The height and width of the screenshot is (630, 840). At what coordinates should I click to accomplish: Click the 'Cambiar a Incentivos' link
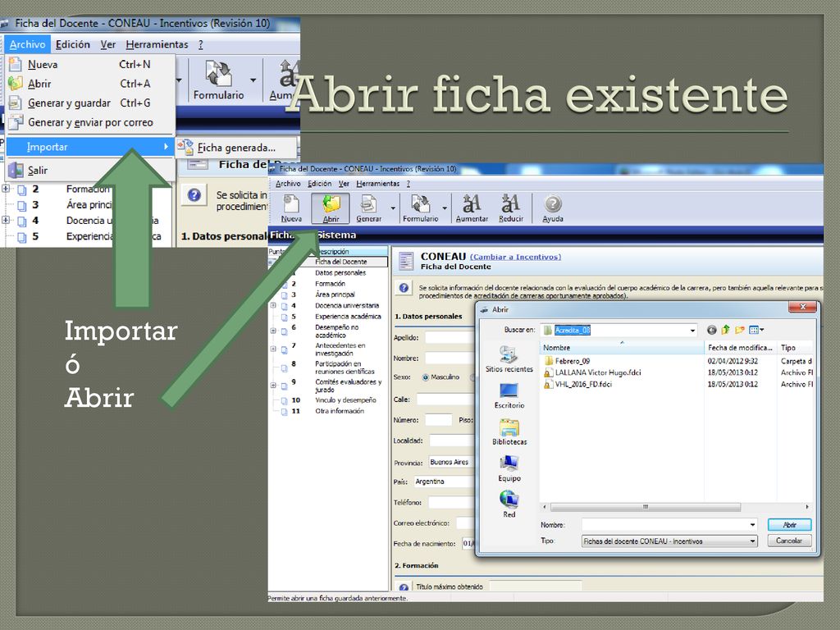click(515, 257)
